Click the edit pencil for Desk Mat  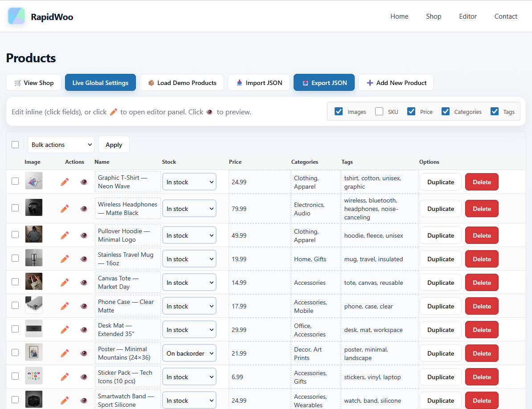click(x=65, y=329)
